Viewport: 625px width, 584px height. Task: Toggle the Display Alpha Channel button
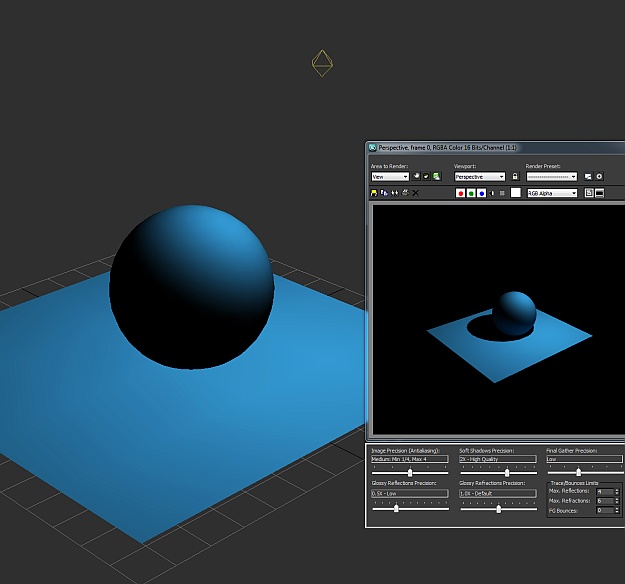[492, 193]
